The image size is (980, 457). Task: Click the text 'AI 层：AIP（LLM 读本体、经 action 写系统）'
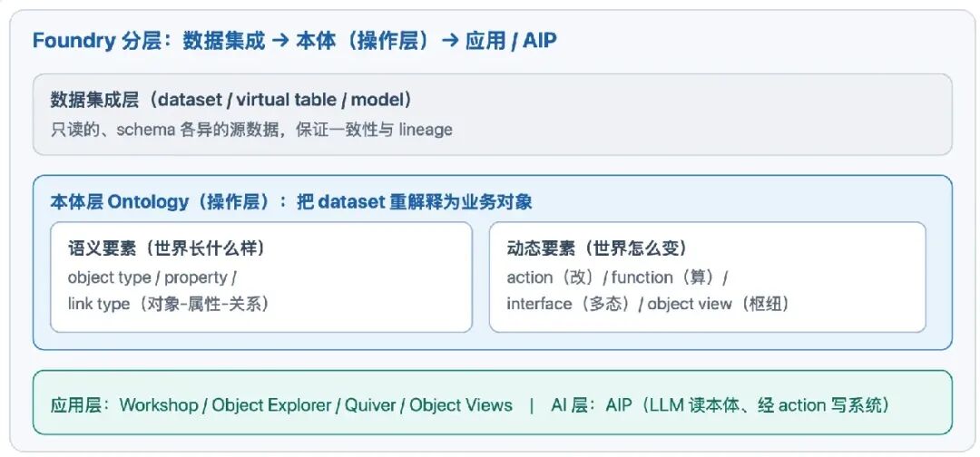tap(720, 405)
